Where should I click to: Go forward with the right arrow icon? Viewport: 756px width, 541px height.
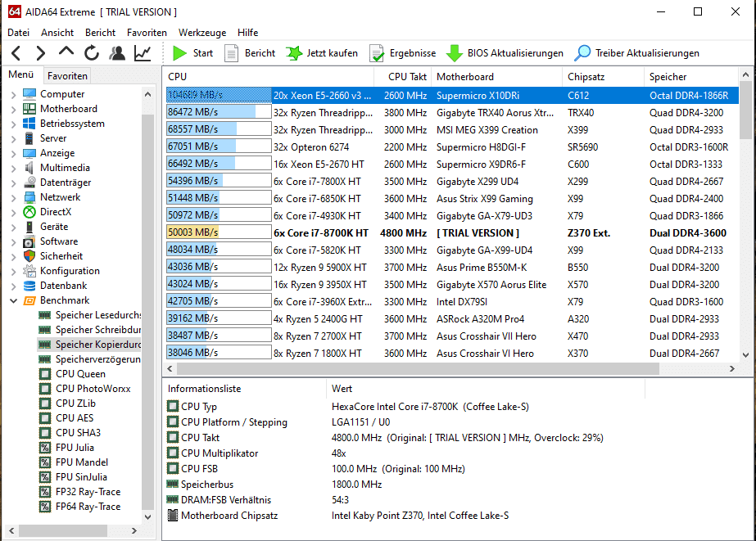point(40,53)
